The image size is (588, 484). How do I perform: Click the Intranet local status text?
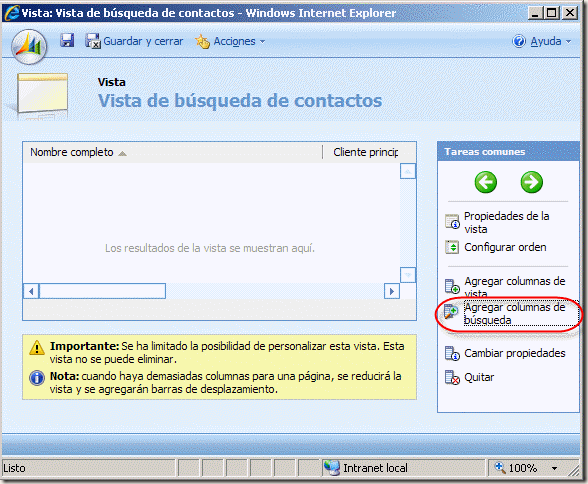point(375,468)
